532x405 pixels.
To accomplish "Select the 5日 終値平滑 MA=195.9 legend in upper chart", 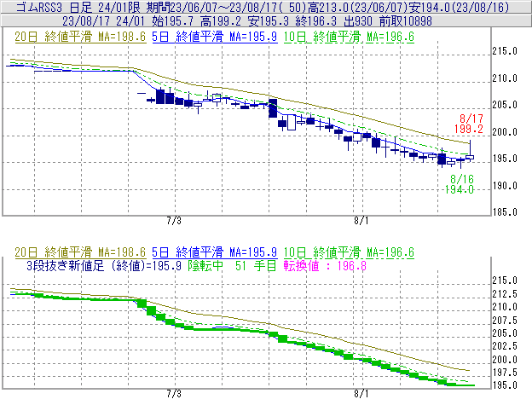I will pyautogui.click(x=215, y=37).
